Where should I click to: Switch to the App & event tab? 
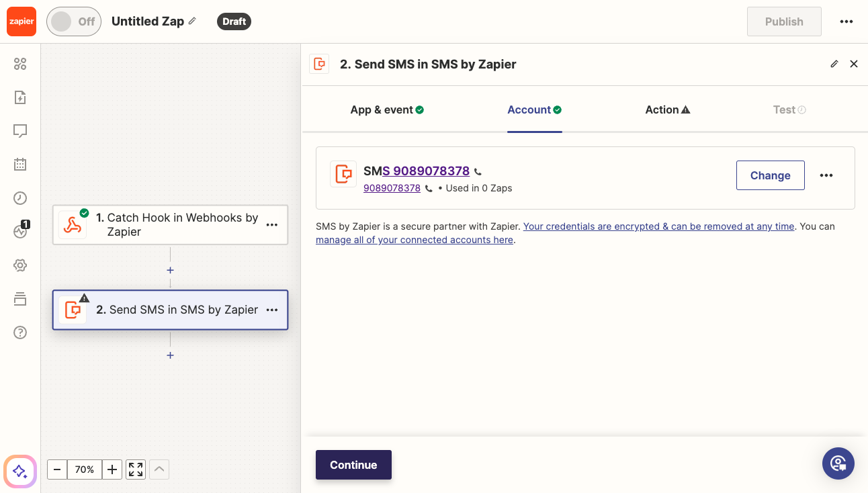coord(387,109)
